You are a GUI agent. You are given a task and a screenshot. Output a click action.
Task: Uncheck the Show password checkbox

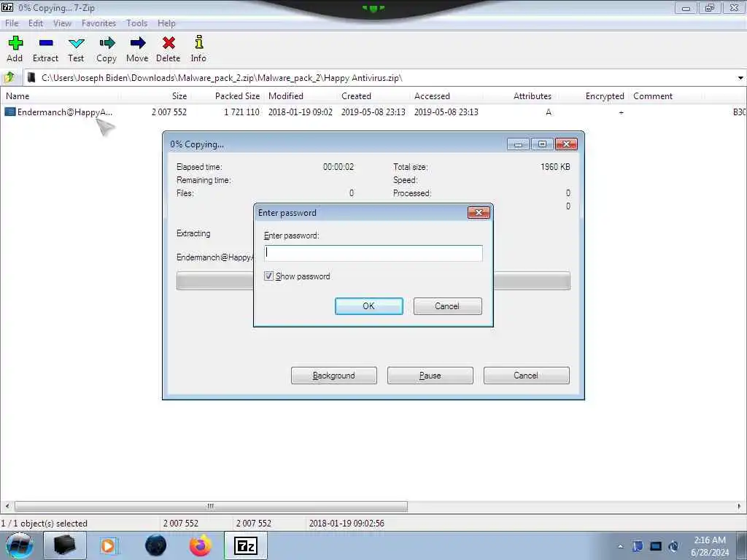(x=268, y=276)
